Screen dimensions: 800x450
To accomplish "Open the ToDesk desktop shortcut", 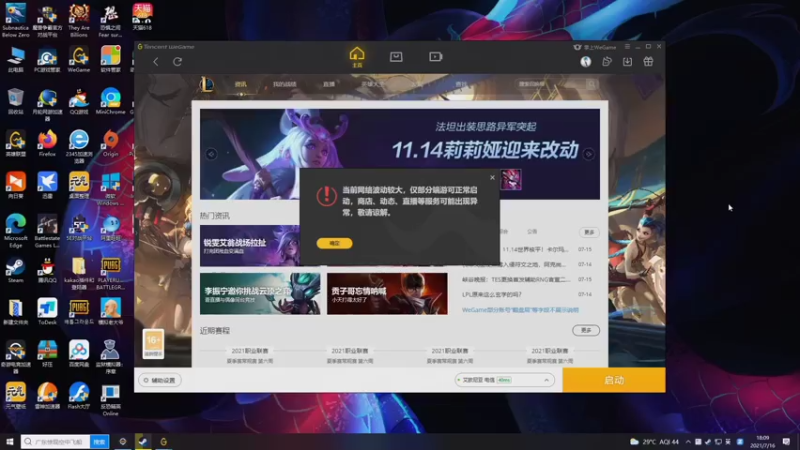I will [x=47, y=312].
